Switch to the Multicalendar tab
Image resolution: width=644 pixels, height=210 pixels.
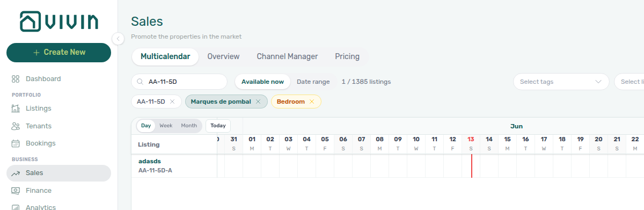coord(165,56)
